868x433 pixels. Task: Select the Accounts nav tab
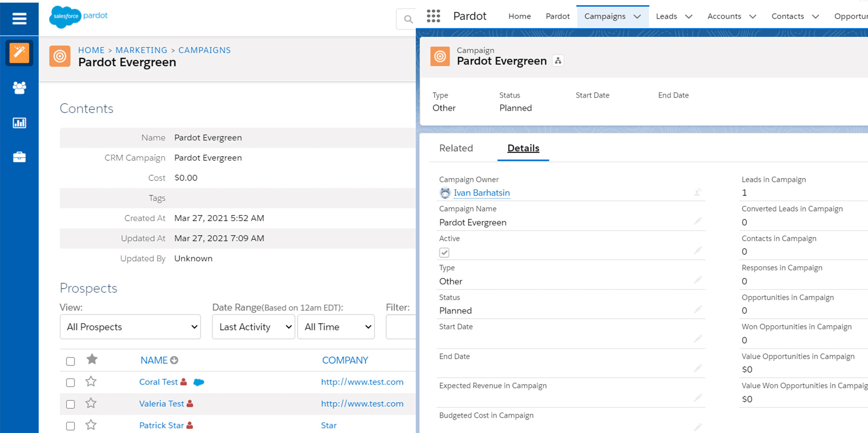tap(724, 16)
